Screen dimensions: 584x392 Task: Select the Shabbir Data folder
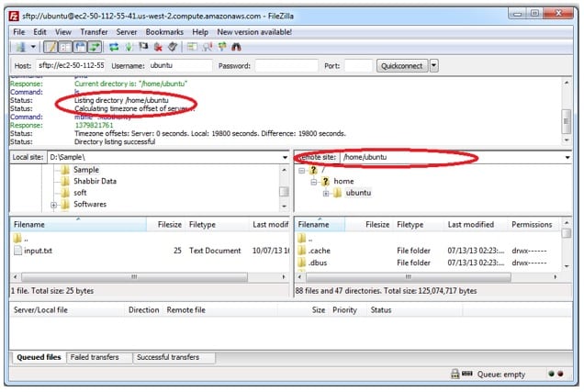(x=95, y=181)
